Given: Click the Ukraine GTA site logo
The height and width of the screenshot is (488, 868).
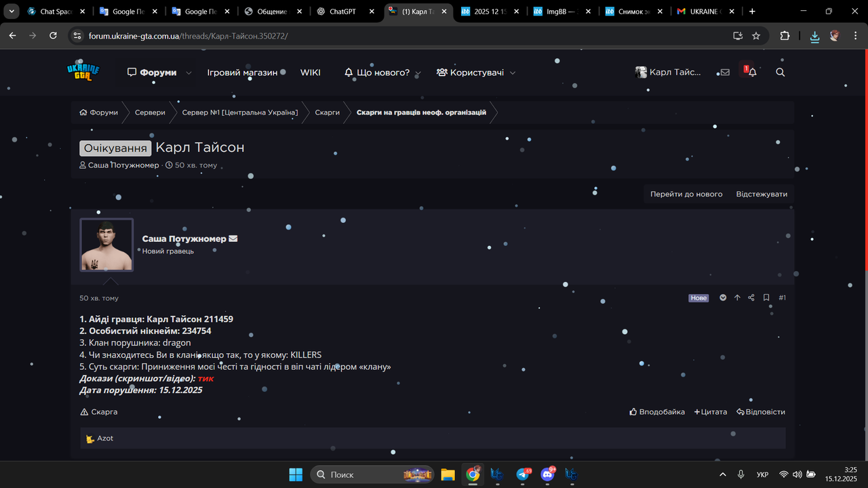Looking at the screenshot, I should click(83, 71).
